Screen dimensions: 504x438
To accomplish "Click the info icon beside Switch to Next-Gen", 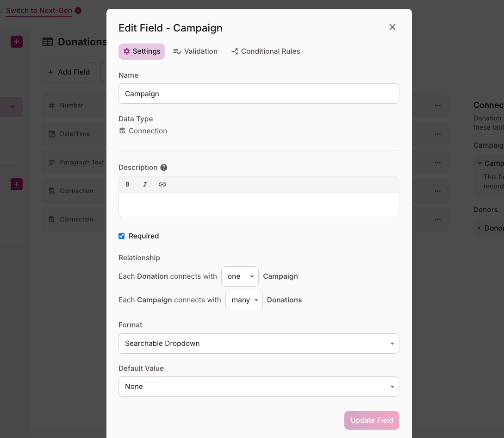I will point(78,10).
